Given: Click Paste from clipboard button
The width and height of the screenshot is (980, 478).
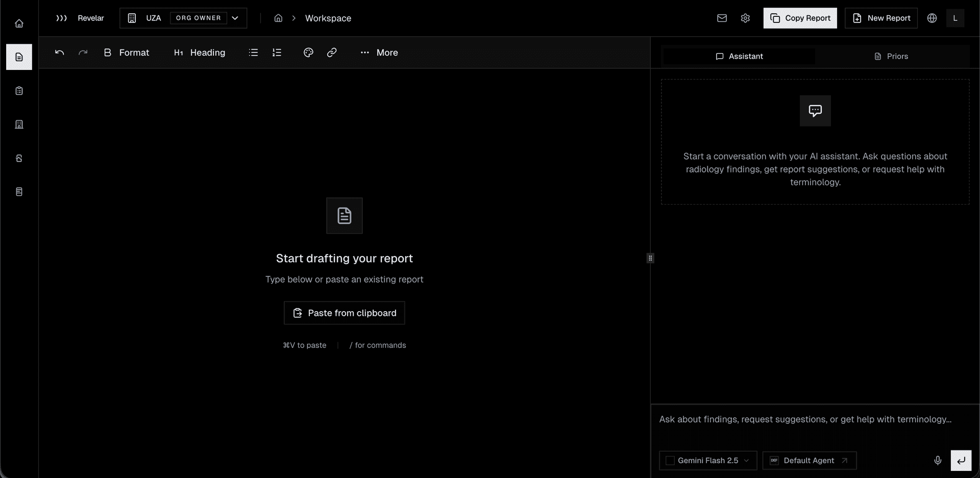Looking at the screenshot, I should 345,313.
